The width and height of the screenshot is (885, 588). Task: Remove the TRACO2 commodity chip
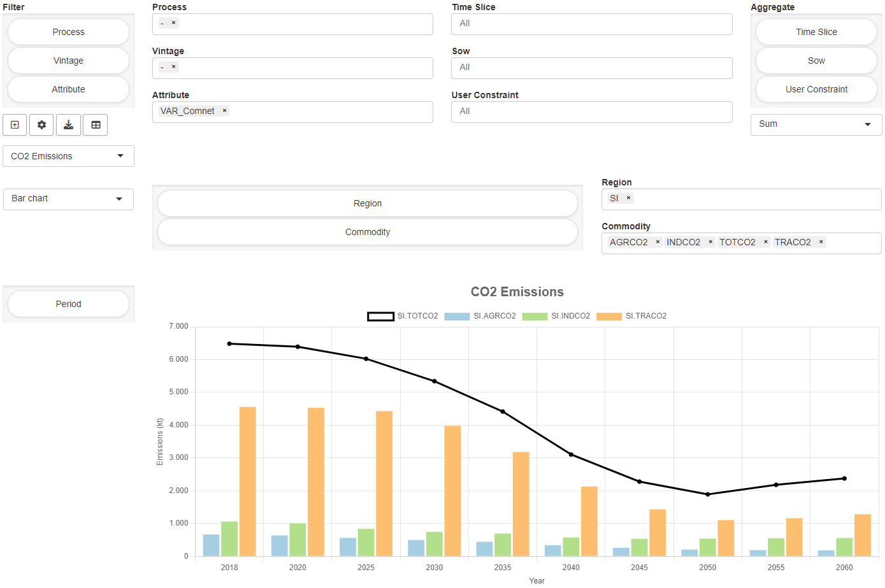tap(821, 241)
